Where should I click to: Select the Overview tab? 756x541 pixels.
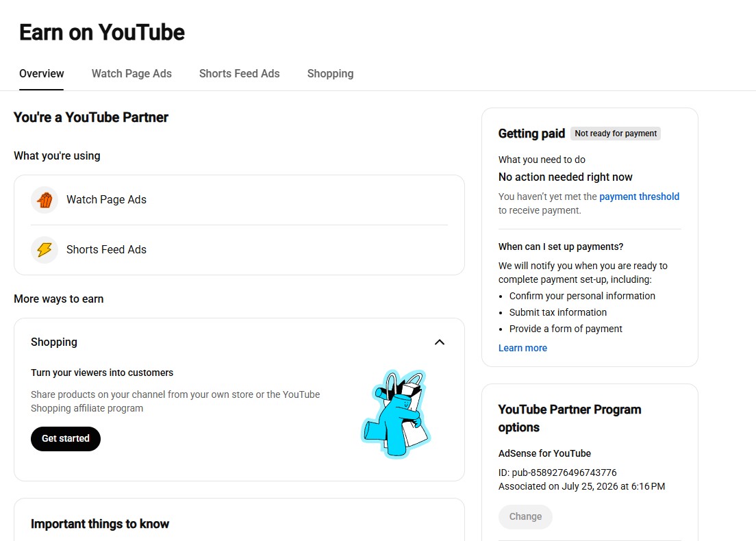click(42, 74)
